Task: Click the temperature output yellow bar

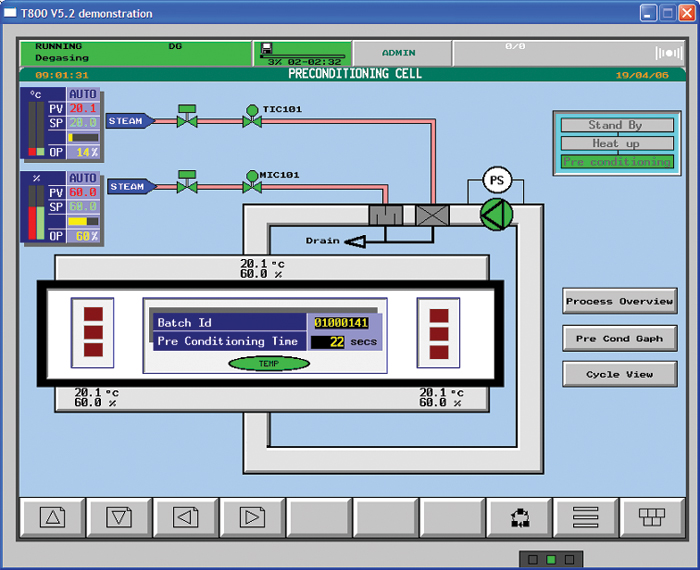Action: [83, 137]
